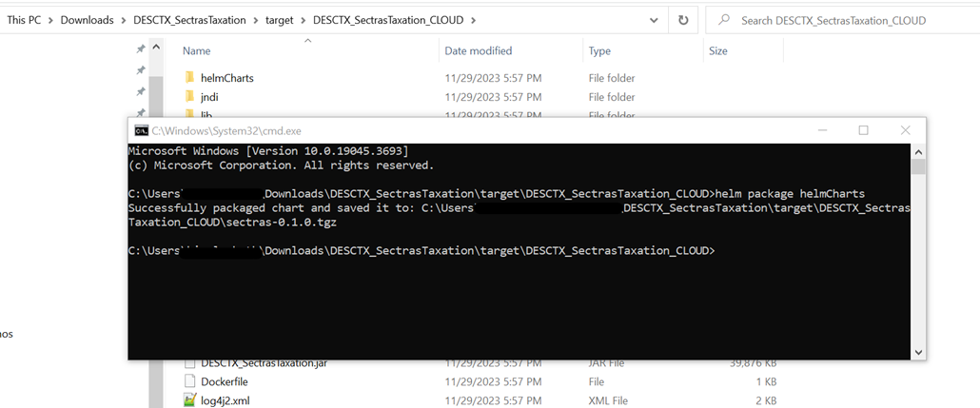The width and height of the screenshot is (980, 408).
Task: Expand chevron after DESCTX_SectrasTaxation_CLOUD breadcrumb
Action: point(473,20)
